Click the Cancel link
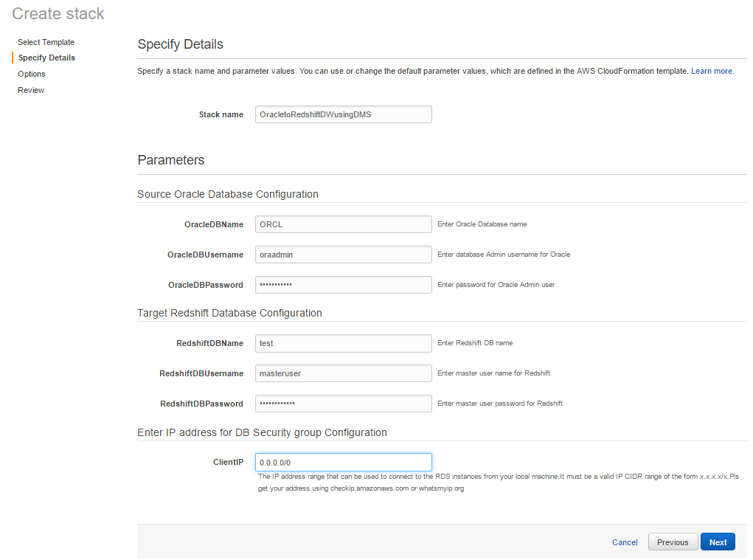The width and height of the screenshot is (753, 560). (624, 542)
